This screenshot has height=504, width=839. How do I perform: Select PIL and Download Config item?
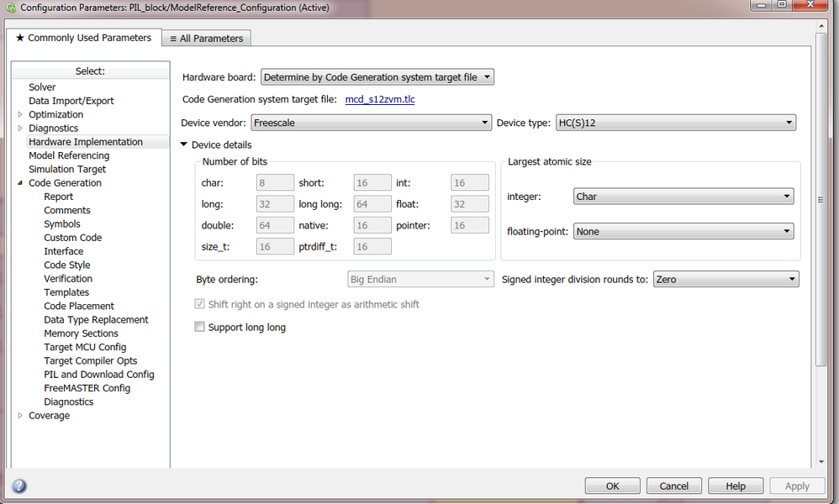tap(99, 374)
